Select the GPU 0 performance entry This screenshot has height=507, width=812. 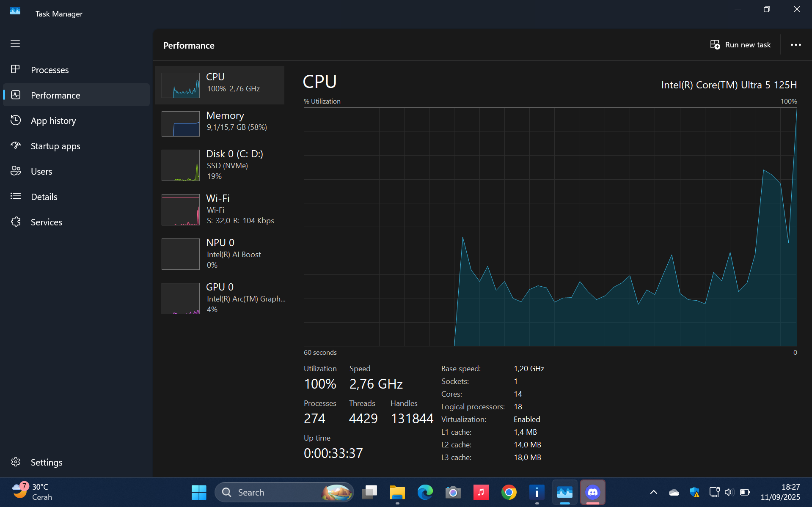220,298
